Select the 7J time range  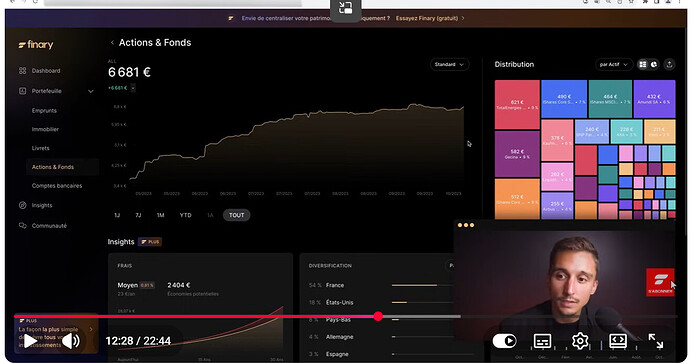138,215
